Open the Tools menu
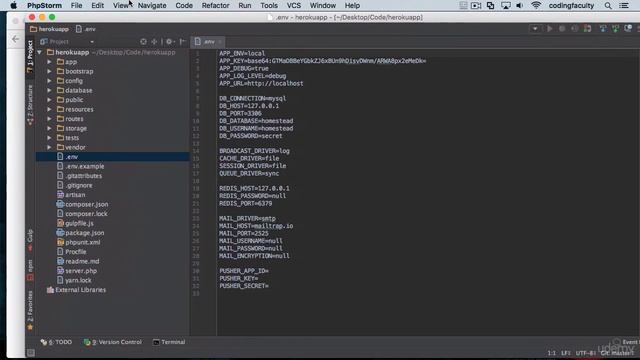 (269, 5)
